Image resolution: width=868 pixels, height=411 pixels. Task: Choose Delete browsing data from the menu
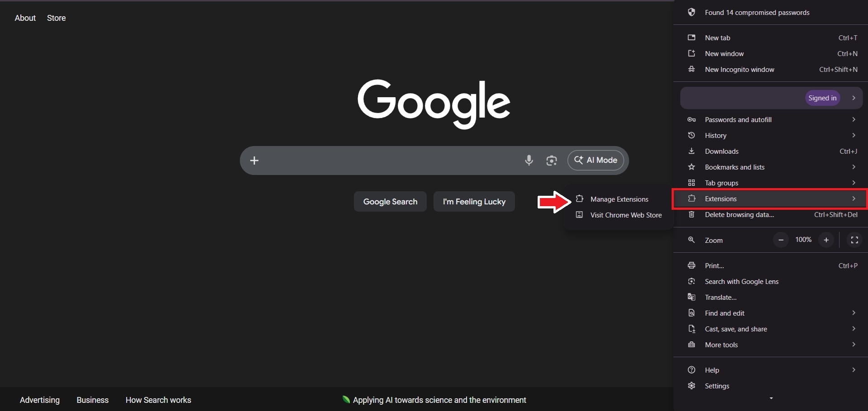739,215
